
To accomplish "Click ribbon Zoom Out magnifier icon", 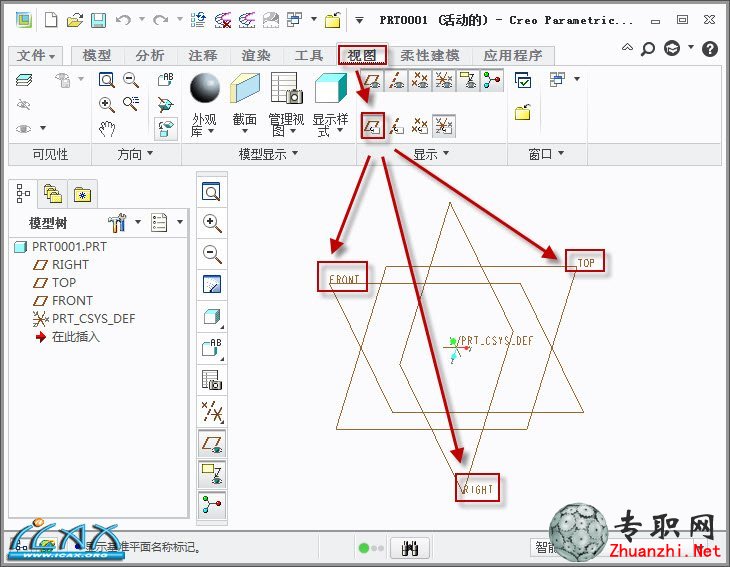I will click(131, 80).
